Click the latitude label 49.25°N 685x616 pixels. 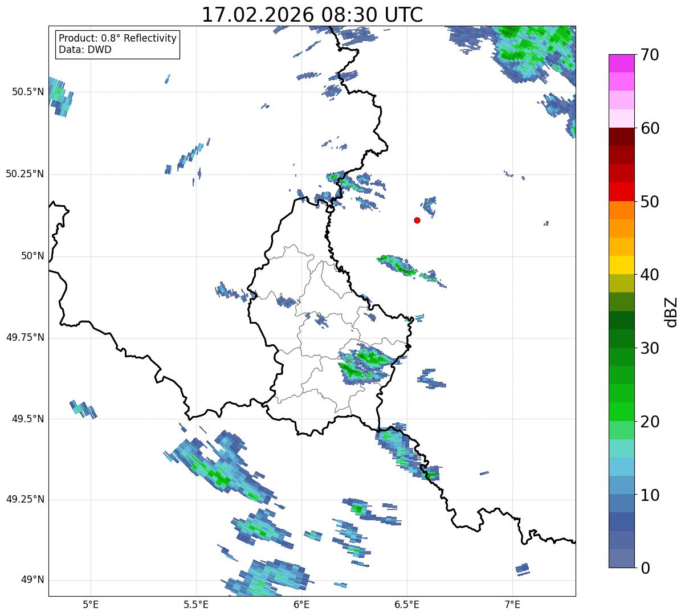[x=25, y=499]
